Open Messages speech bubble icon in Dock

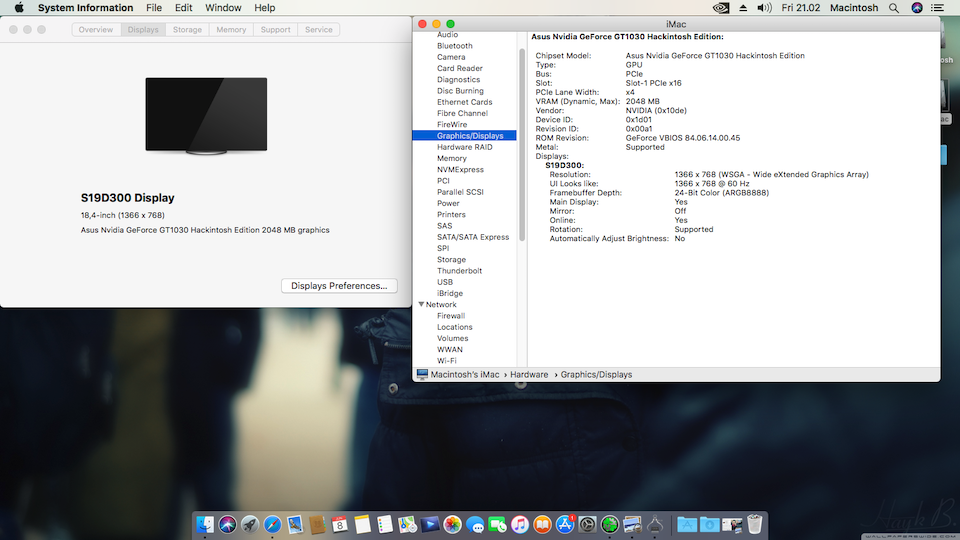tap(475, 525)
